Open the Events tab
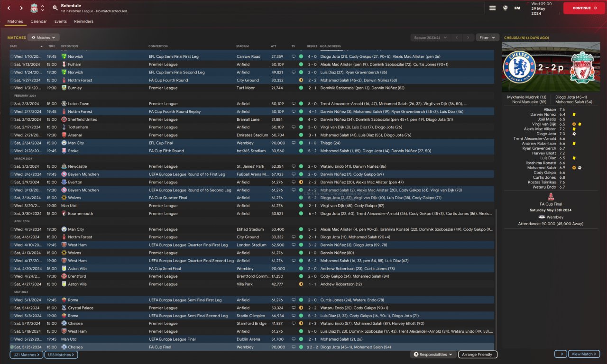 [61, 21]
